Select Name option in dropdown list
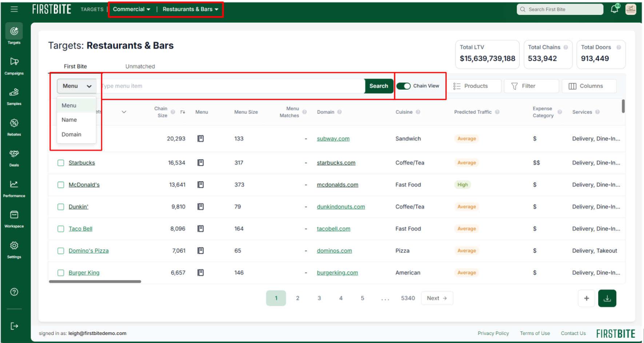 [76, 120]
